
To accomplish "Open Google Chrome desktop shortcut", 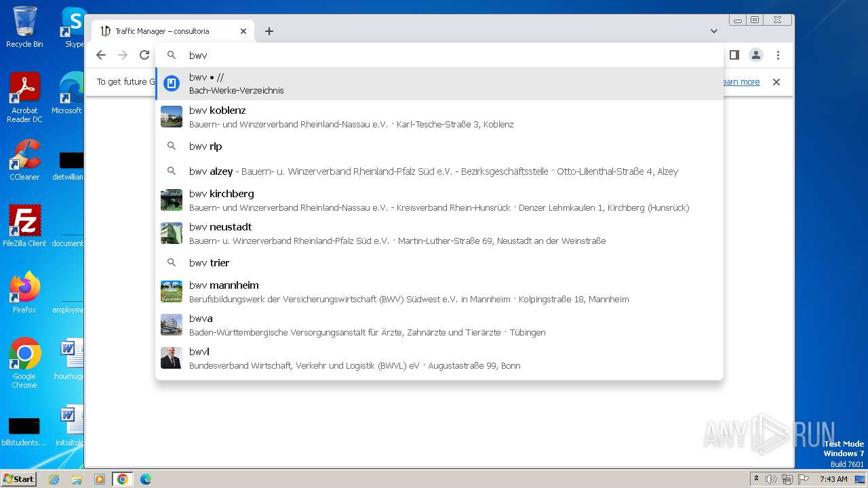I will coord(24,363).
